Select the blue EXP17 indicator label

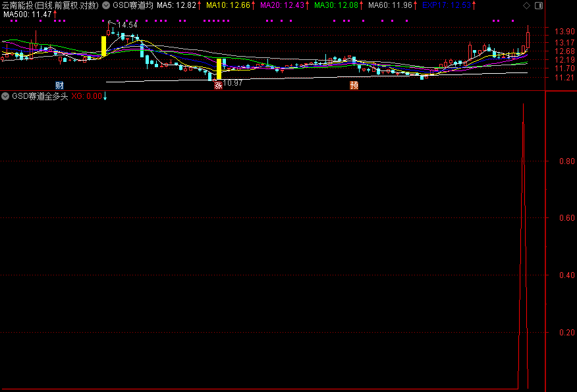(x=447, y=5)
